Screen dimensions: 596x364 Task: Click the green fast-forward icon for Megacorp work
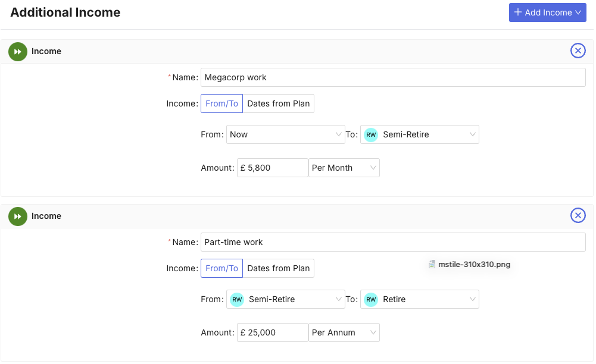click(x=18, y=52)
